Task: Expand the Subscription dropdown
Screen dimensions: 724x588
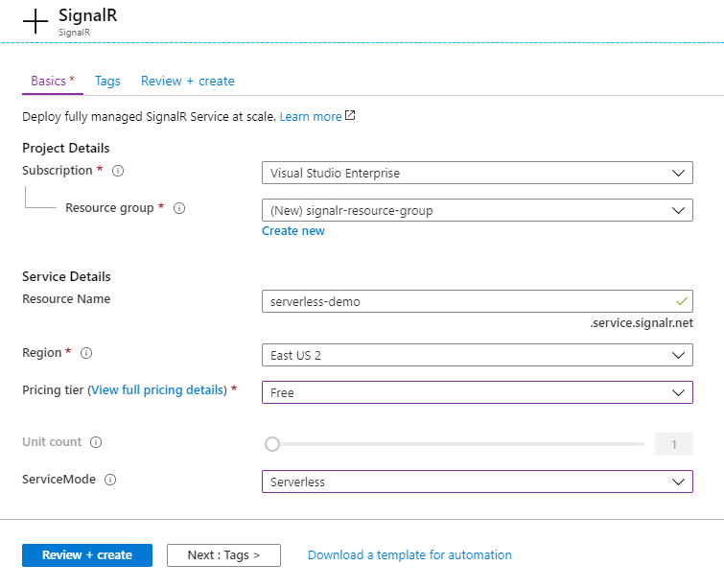Action: click(x=478, y=173)
